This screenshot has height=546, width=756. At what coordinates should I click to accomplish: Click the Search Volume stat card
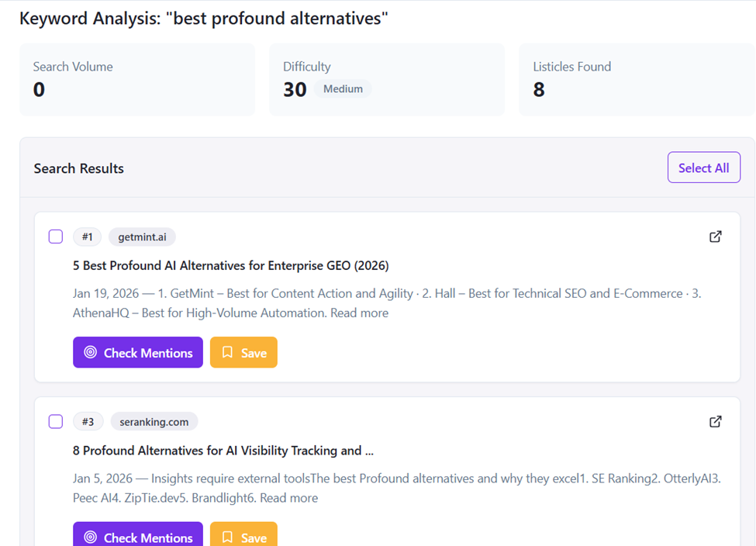137,79
